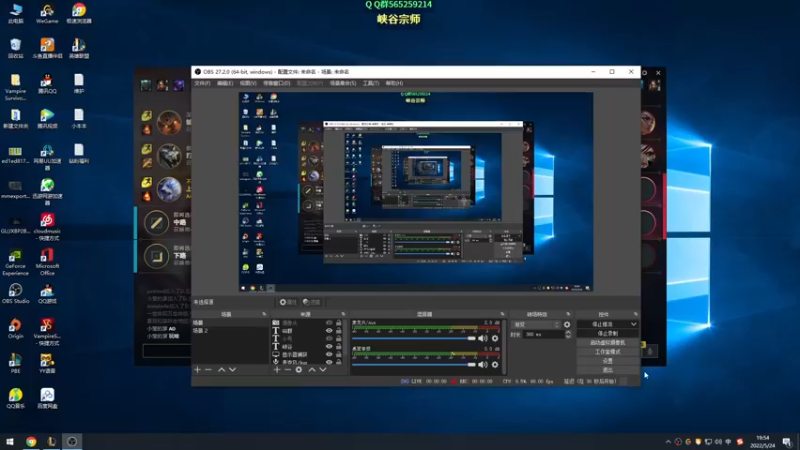Screen dimensions: 800x450
Task: Pop out the Controls dock panel
Action: pyautogui.click(x=635, y=314)
